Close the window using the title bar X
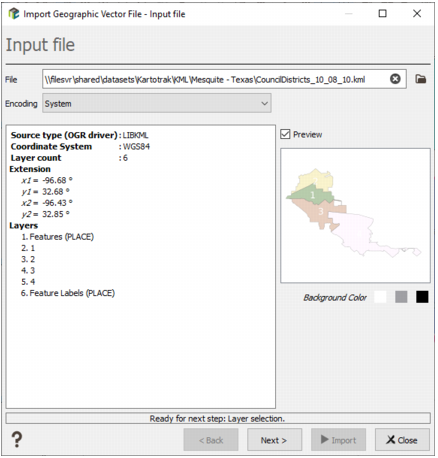The height and width of the screenshot is (458, 438). click(417, 14)
